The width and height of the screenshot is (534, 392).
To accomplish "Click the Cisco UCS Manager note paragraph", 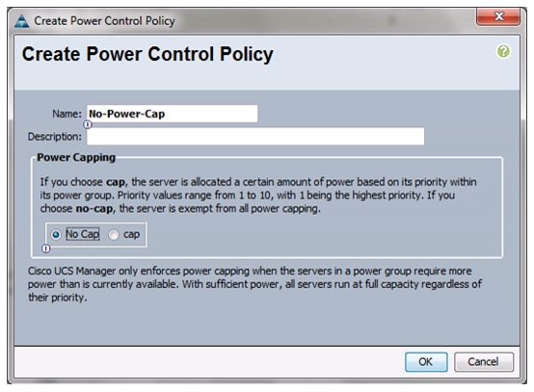I will pyautogui.click(x=254, y=284).
